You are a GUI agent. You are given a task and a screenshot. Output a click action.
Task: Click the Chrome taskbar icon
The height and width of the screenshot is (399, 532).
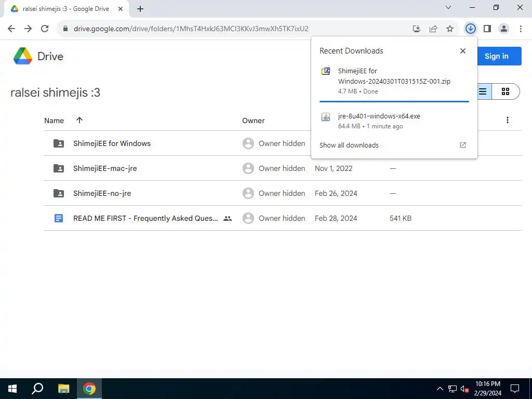coord(89,389)
